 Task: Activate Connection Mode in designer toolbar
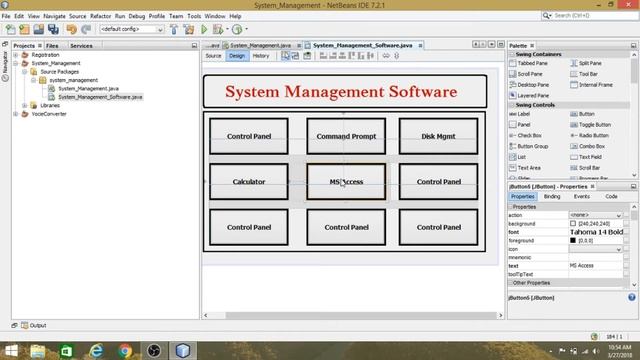pyautogui.click(x=295, y=56)
